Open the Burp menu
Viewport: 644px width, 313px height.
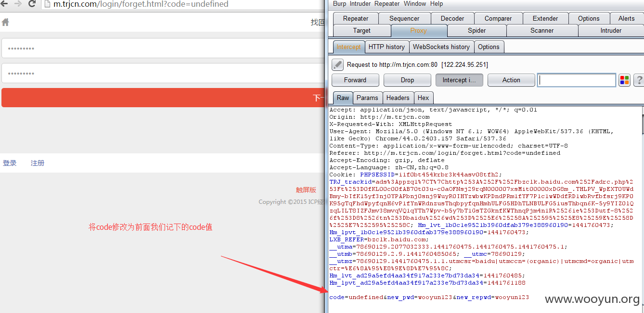(339, 4)
